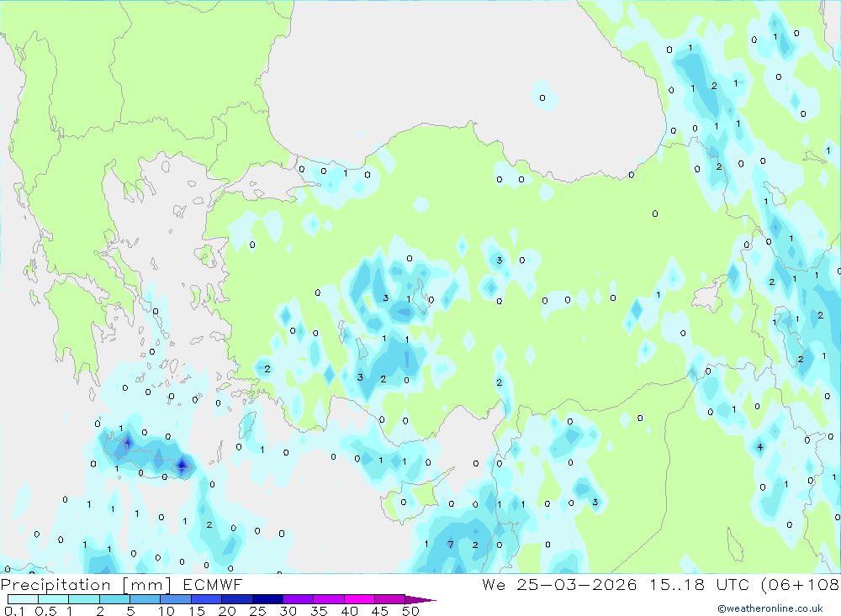Click the '20' legend scale label
Image resolution: width=841 pixels, height=616 pixels.
[x=227, y=611]
